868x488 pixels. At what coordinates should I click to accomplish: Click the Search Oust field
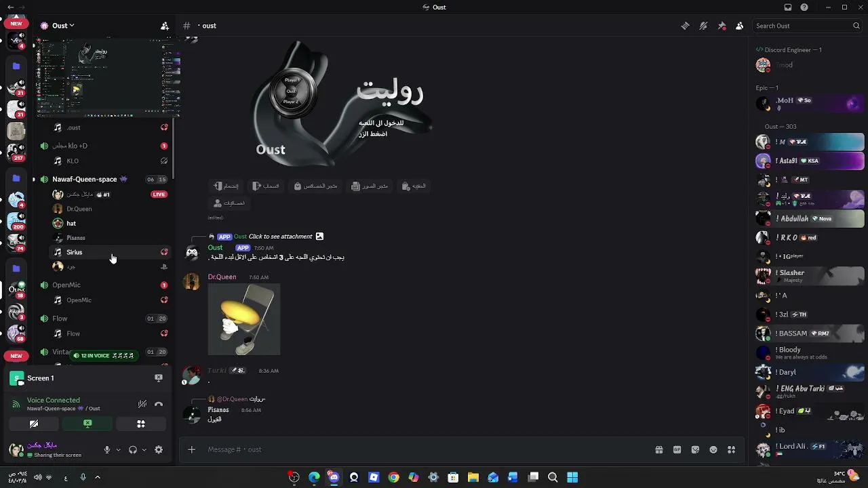tap(808, 26)
